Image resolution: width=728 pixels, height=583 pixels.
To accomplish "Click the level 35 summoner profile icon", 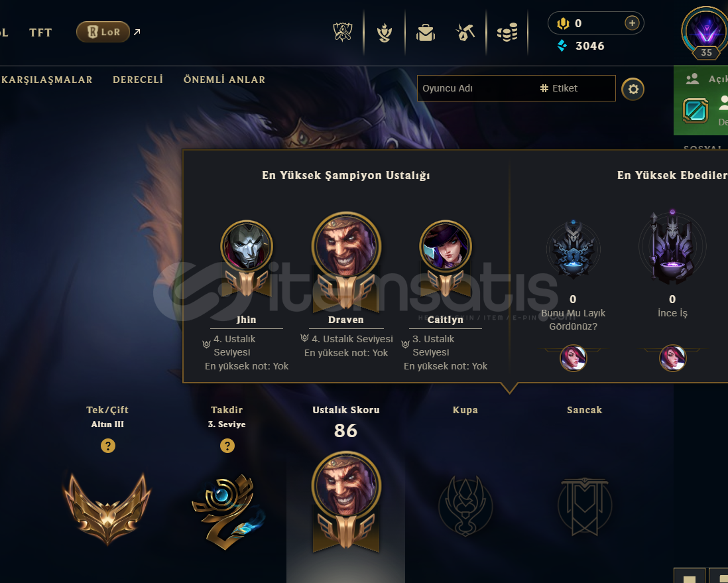I will point(705,32).
